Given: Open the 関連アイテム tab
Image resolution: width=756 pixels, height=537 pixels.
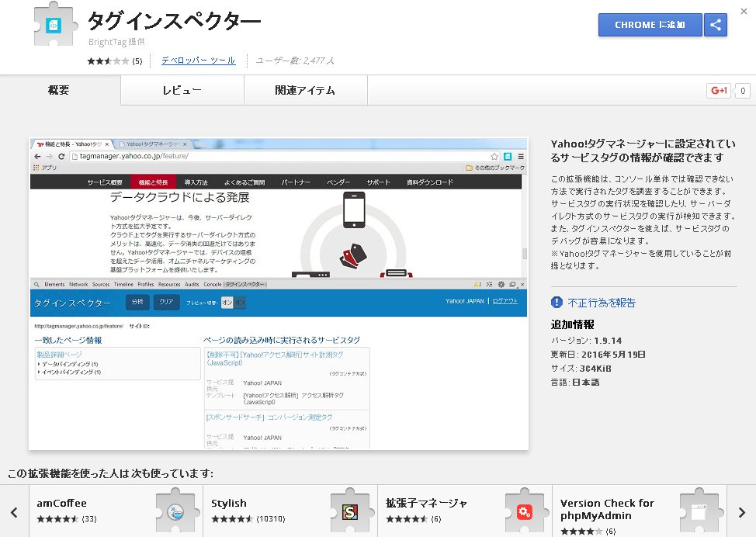Looking at the screenshot, I should pyautogui.click(x=305, y=90).
